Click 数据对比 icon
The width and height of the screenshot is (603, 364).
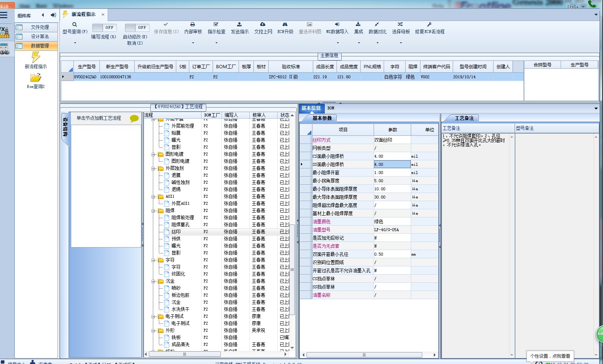377,24
